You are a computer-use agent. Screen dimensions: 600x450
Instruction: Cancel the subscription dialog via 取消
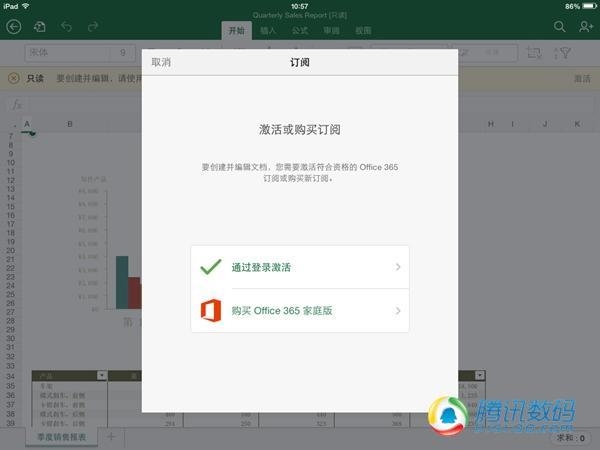[161, 62]
